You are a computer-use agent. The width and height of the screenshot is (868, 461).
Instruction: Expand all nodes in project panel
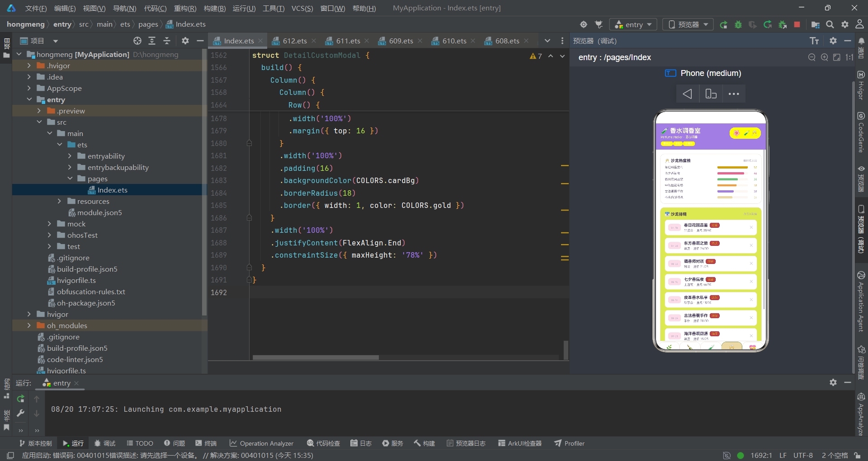pyautogui.click(x=152, y=41)
